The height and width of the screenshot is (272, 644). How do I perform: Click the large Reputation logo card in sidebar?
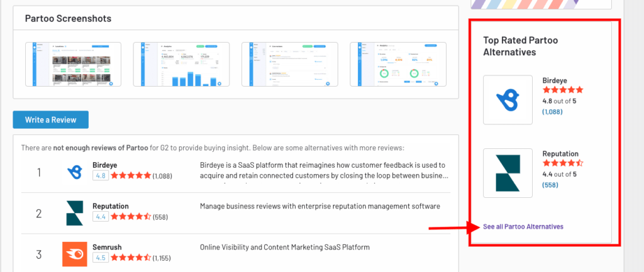pos(508,173)
